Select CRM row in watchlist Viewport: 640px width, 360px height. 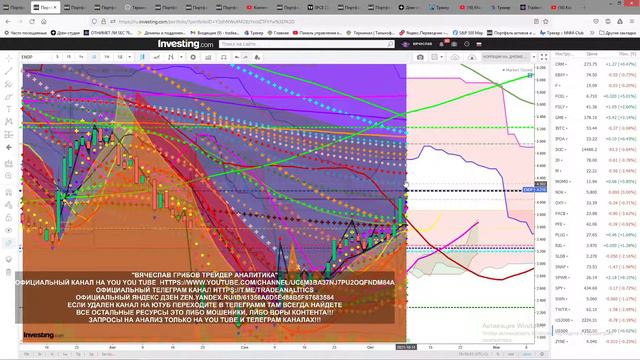(595, 64)
